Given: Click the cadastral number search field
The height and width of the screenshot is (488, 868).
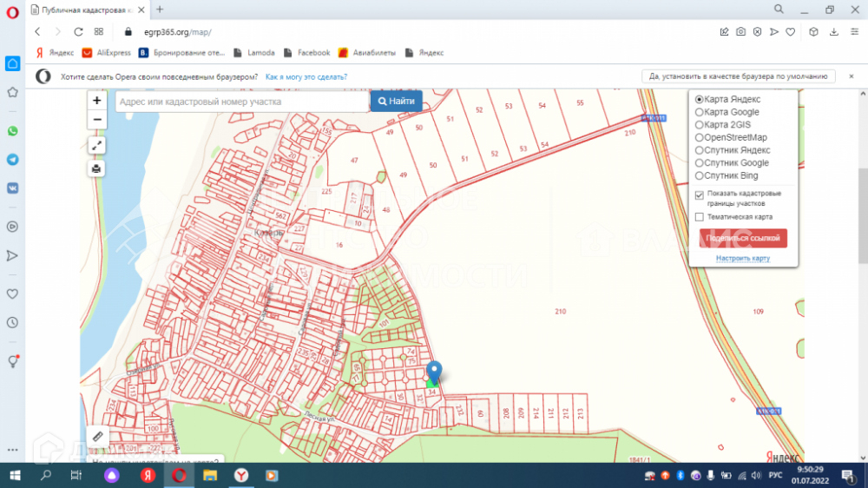Looking at the screenshot, I should coord(240,102).
